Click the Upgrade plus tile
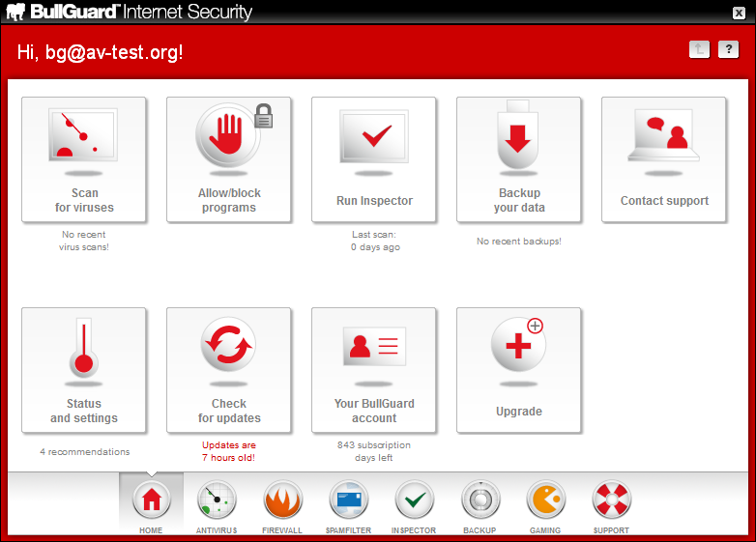Screen dimensions: 756x542 click(x=519, y=370)
